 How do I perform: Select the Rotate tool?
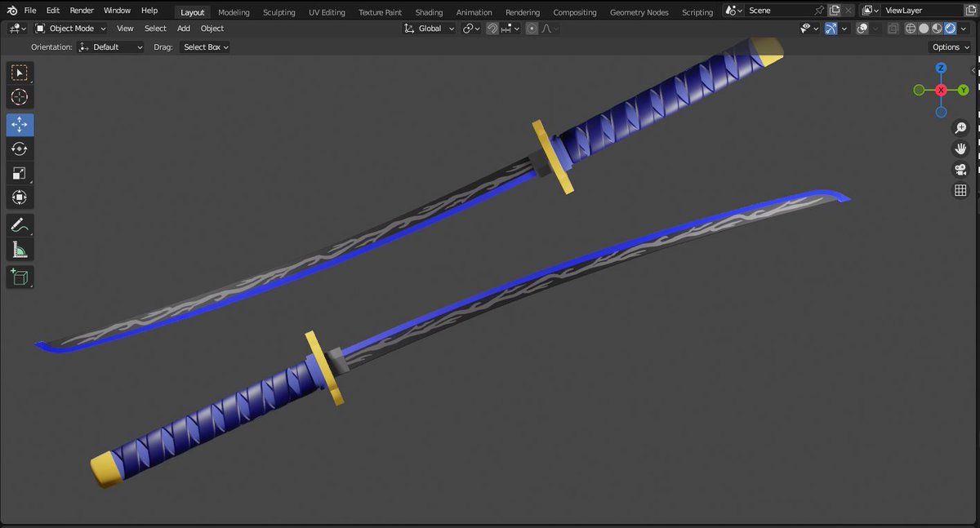coord(20,149)
